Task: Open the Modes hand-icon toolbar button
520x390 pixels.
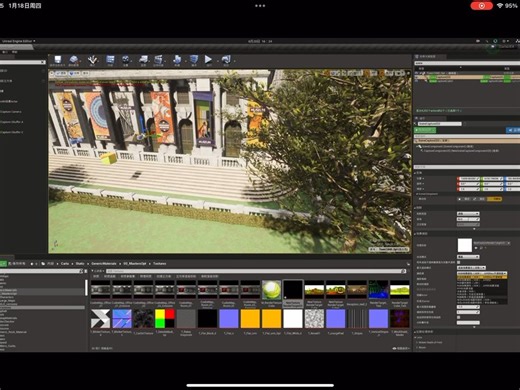Action: (x=92, y=60)
